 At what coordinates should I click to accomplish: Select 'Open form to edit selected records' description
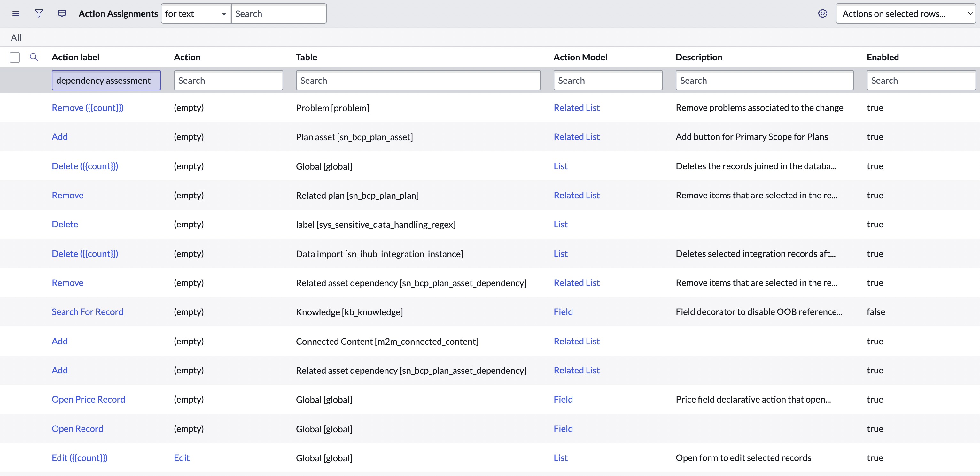point(743,458)
